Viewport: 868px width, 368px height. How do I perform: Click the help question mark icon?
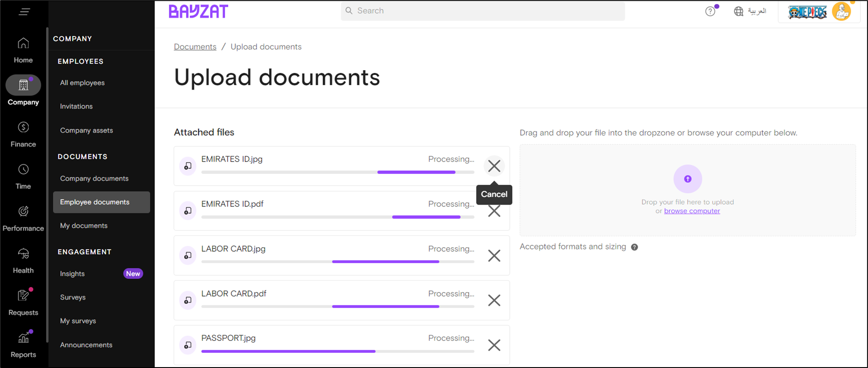(x=710, y=11)
